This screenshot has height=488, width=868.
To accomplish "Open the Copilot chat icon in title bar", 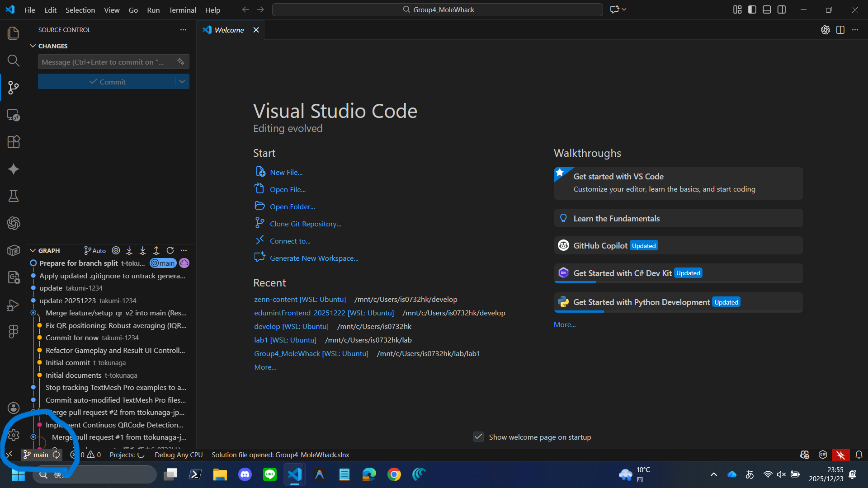I will (614, 9).
